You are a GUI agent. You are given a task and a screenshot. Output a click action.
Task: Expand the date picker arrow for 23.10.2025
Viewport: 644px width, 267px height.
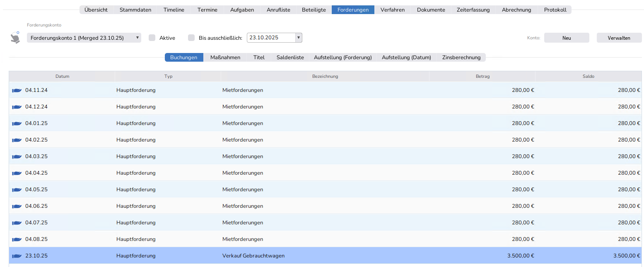pos(298,38)
